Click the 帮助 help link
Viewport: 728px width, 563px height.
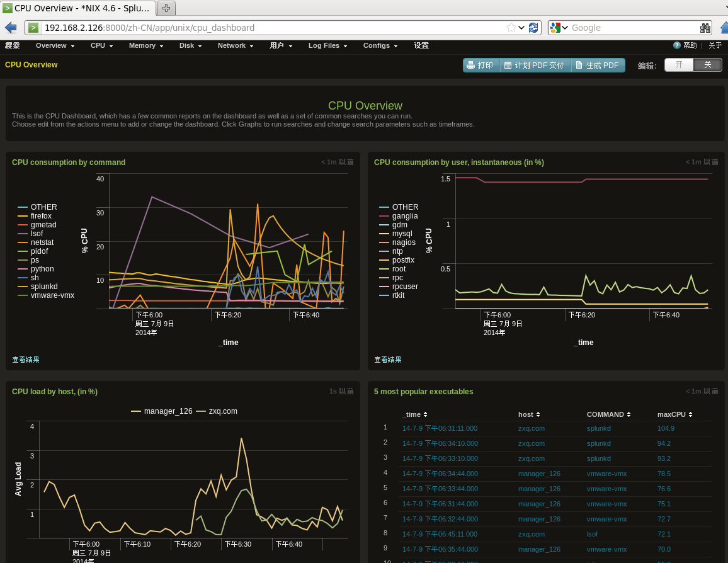690,45
